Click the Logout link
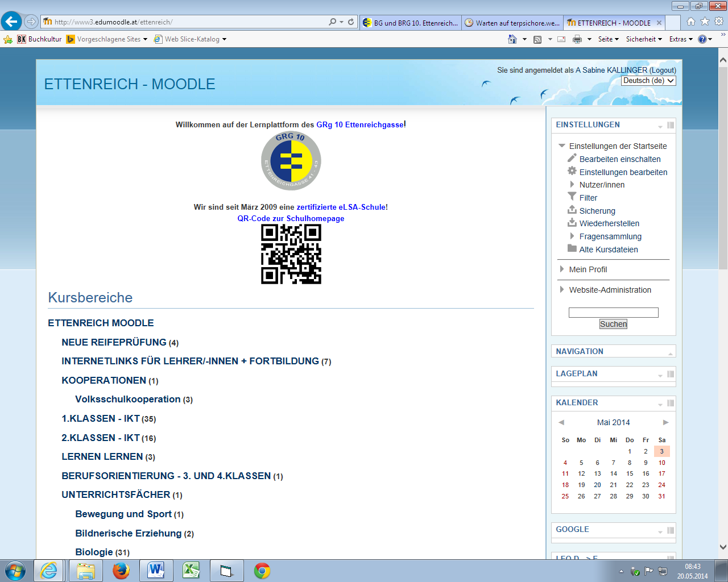Image resolution: width=728 pixels, height=582 pixels. (663, 70)
